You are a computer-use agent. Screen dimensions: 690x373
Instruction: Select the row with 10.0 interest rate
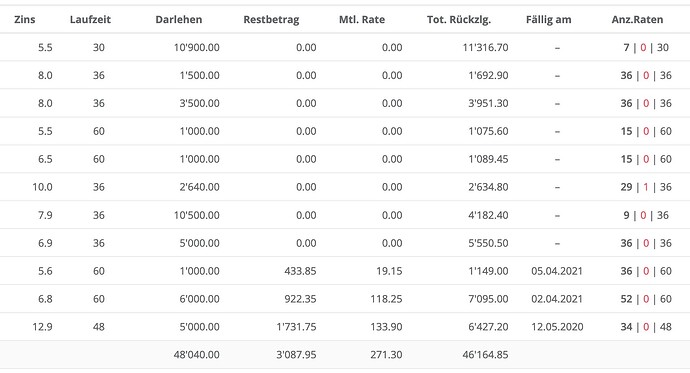point(345,187)
